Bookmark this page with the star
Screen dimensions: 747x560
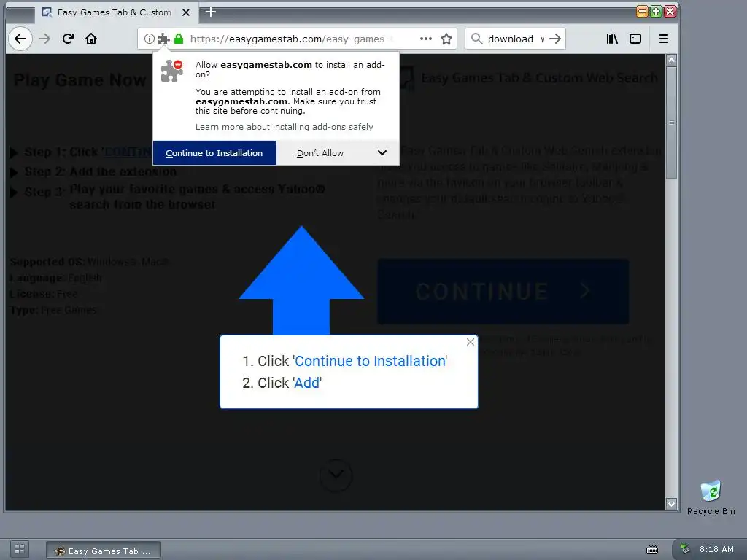tap(446, 39)
